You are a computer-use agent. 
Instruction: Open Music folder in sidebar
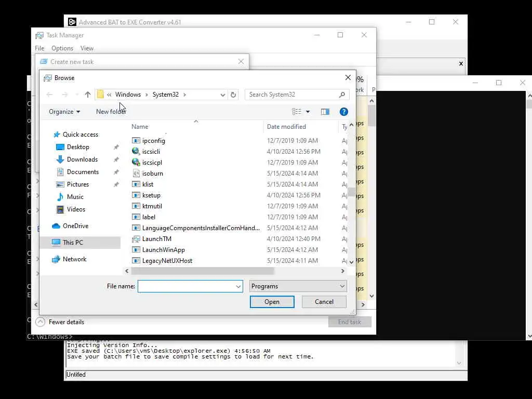pos(75,197)
